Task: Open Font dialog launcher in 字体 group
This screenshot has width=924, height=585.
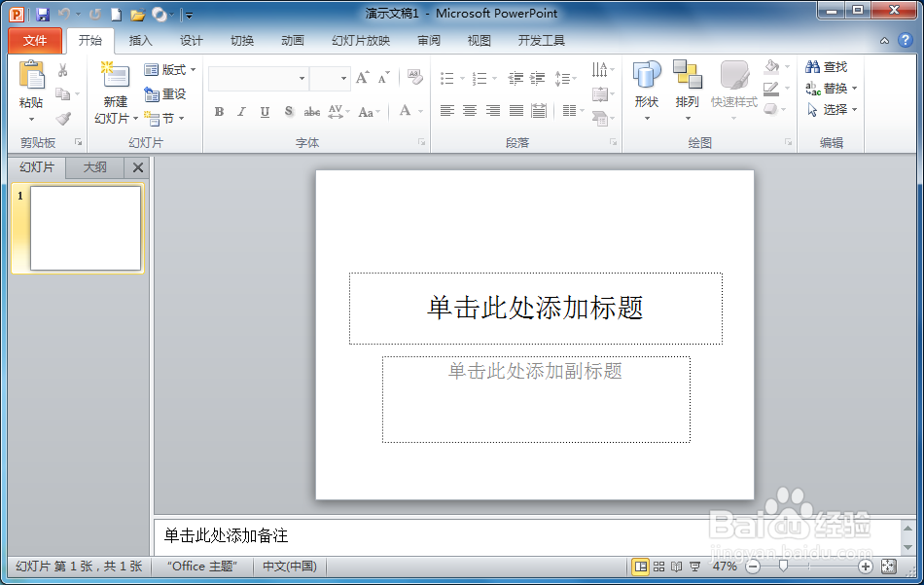Action: (x=421, y=142)
